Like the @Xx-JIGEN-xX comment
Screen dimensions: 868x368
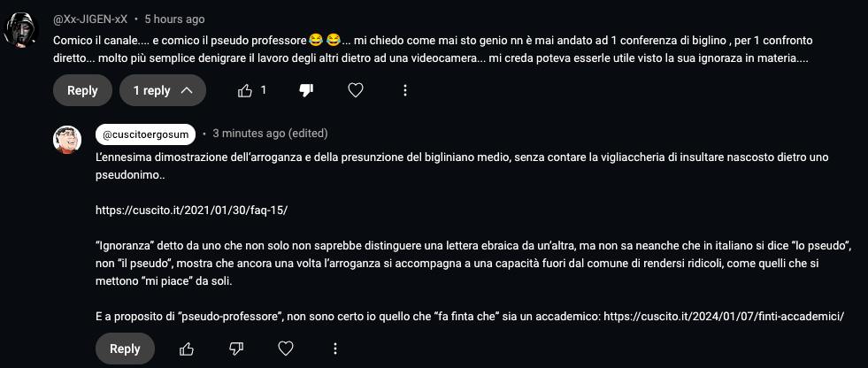point(245,90)
